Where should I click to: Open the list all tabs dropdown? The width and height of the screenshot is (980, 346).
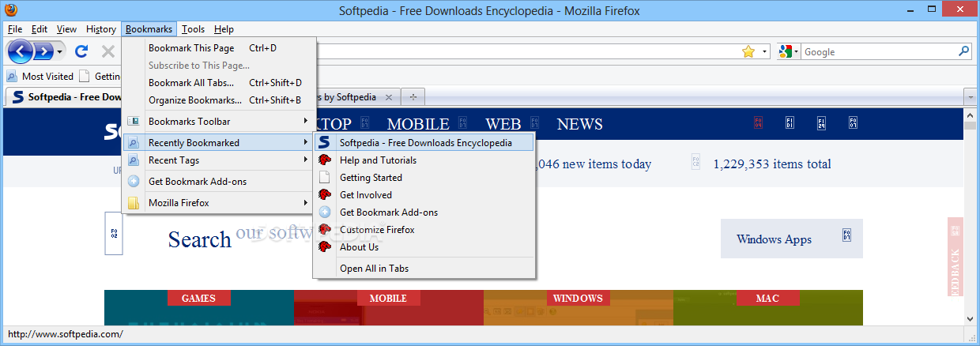[x=970, y=97]
